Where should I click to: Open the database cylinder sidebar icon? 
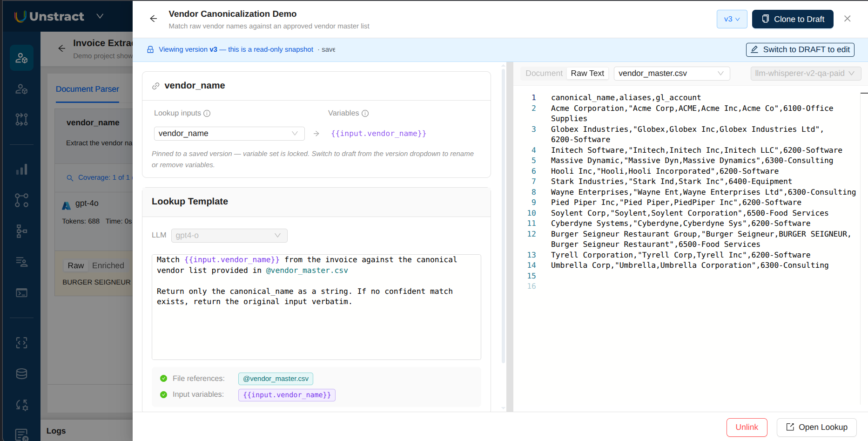(21, 373)
